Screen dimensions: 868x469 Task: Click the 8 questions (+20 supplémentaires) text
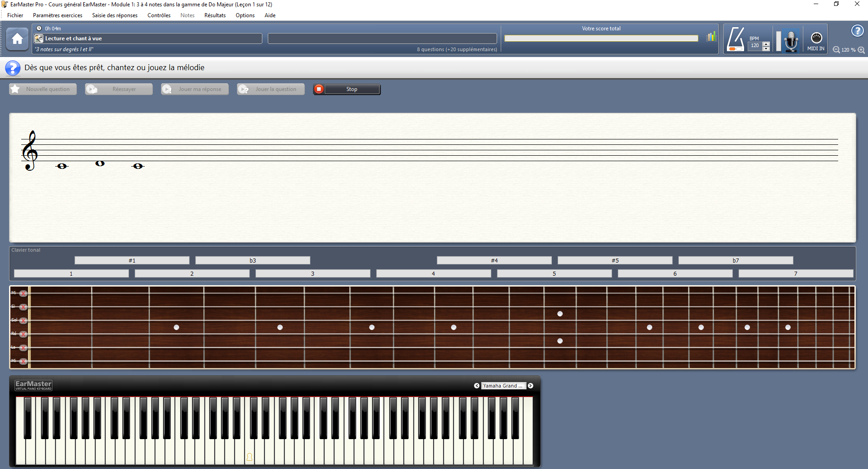457,49
